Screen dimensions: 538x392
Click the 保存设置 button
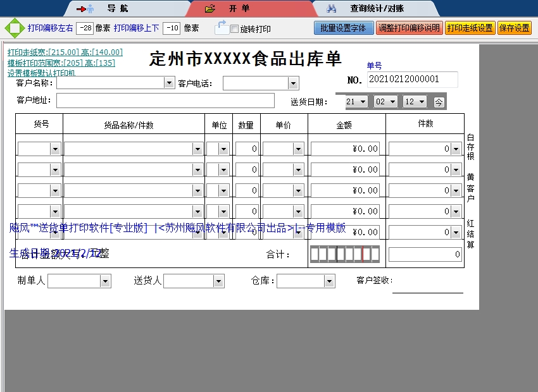click(x=514, y=28)
